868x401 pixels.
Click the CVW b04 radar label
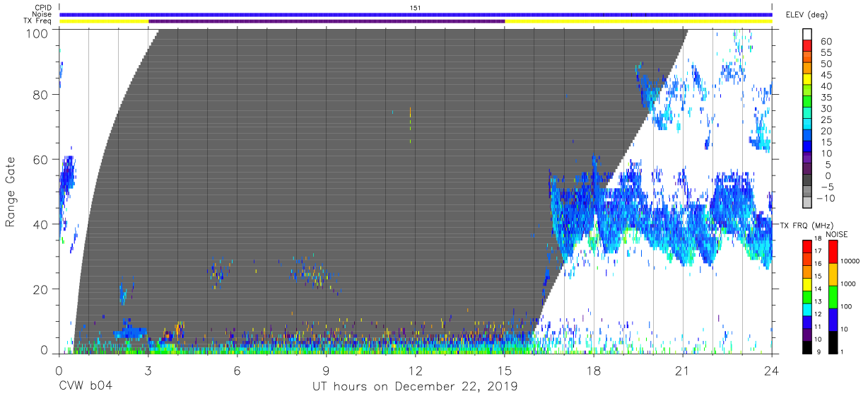pos(86,387)
